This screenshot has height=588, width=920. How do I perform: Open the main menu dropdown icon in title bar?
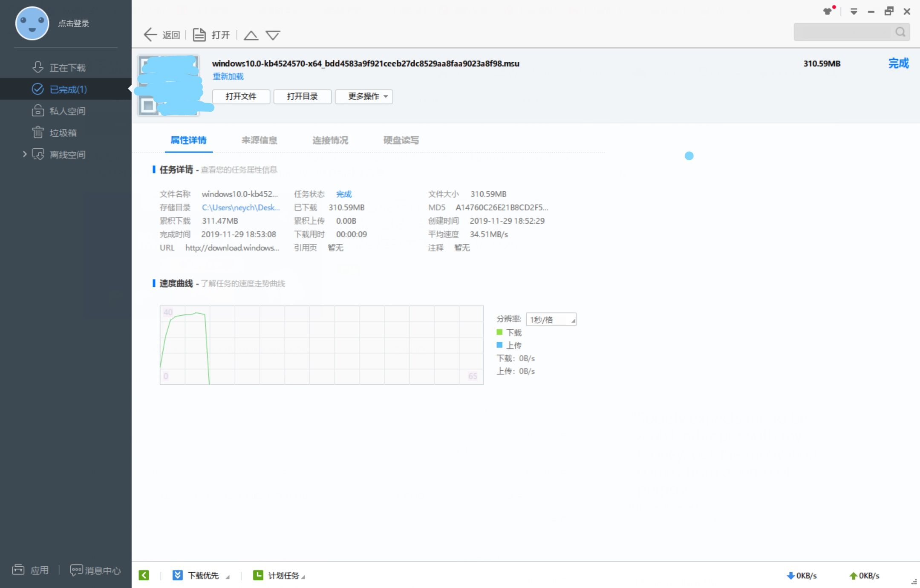pos(854,12)
